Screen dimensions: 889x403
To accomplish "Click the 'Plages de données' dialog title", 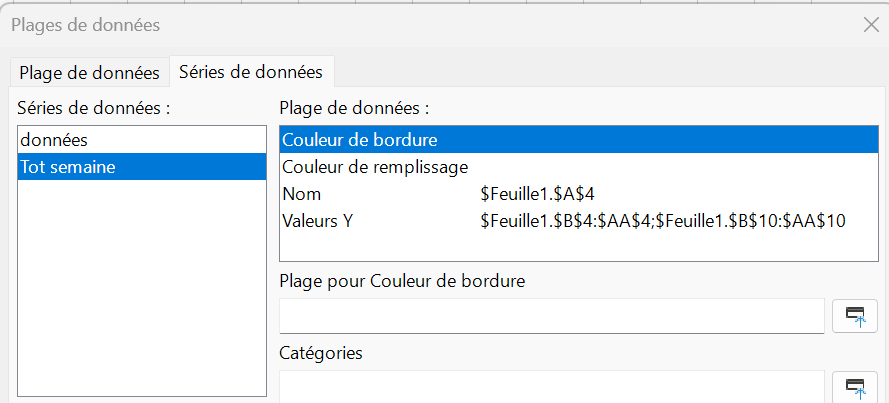I will 85,25.
